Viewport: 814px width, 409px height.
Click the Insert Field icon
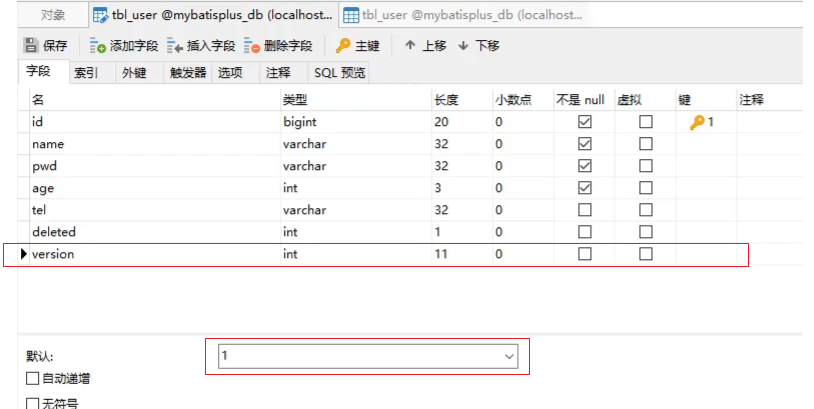[175, 46]
